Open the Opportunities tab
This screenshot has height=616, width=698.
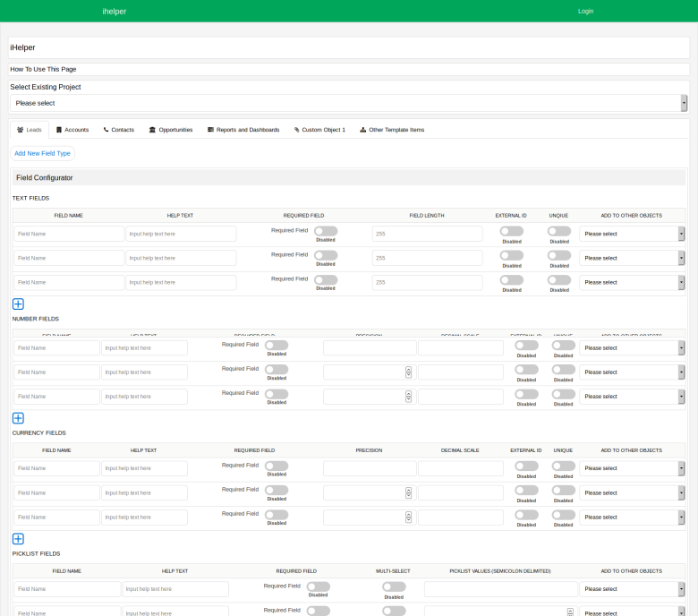pyautogui.click(x=171, y=130)
